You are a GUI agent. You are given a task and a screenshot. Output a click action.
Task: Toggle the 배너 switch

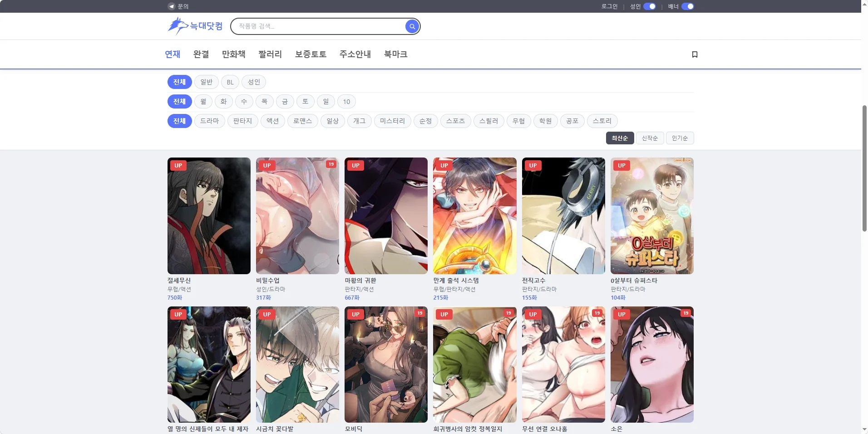688,6
